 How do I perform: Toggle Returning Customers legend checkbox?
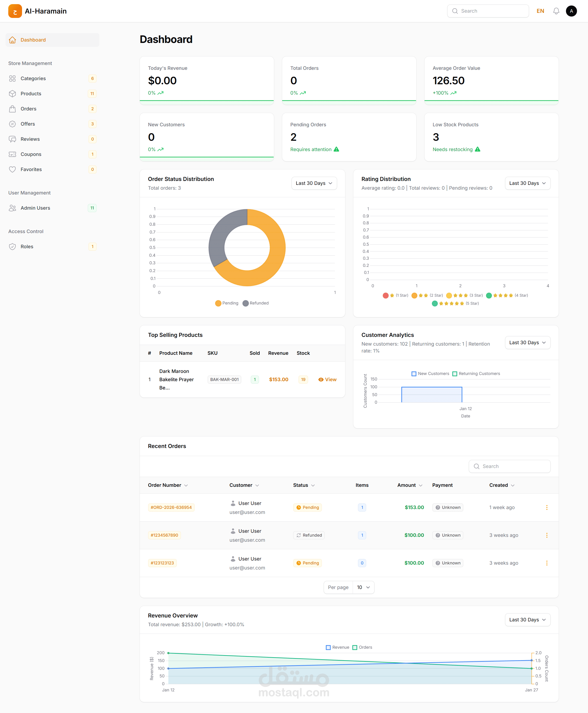pyautogui.click(x=455, y=374)
